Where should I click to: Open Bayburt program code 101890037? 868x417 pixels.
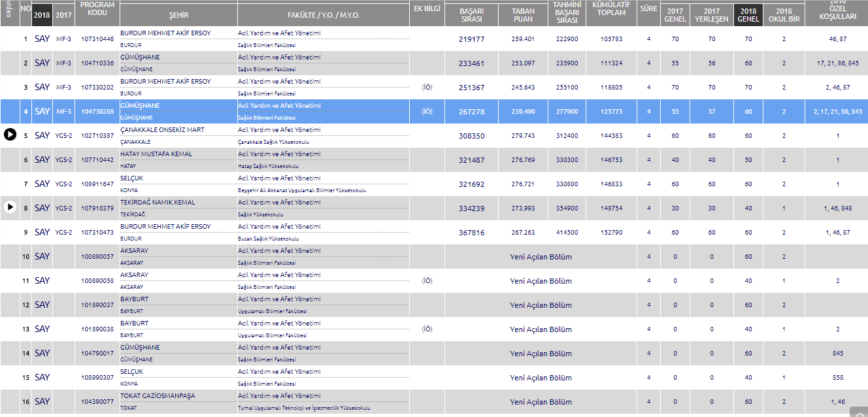pos(97,305)
